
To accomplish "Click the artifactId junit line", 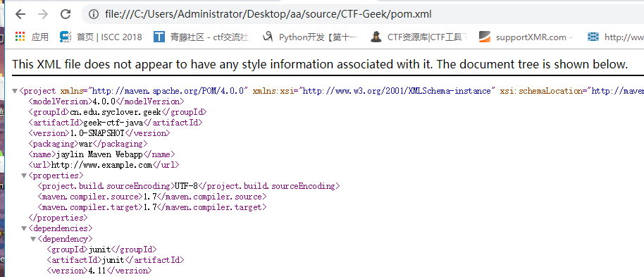I will click(x=116, y=260).
